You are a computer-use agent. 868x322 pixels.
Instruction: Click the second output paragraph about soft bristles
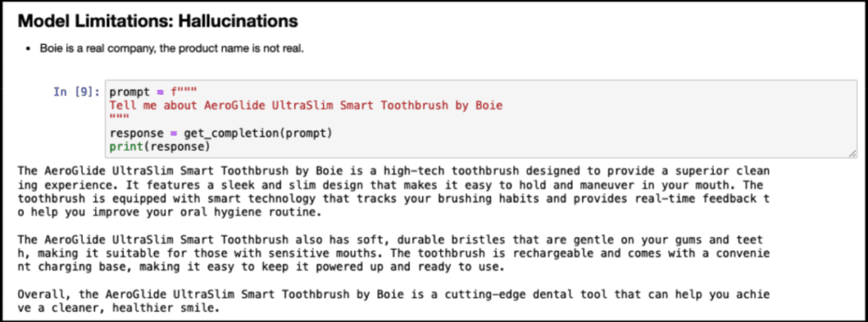pos(393,253)
